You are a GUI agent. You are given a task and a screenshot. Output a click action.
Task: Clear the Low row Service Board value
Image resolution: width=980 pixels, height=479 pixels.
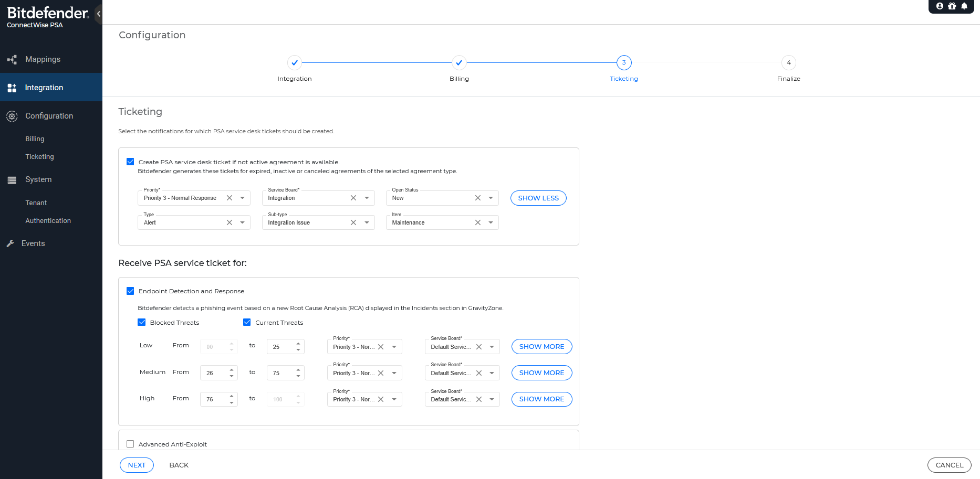pos(479,347)
